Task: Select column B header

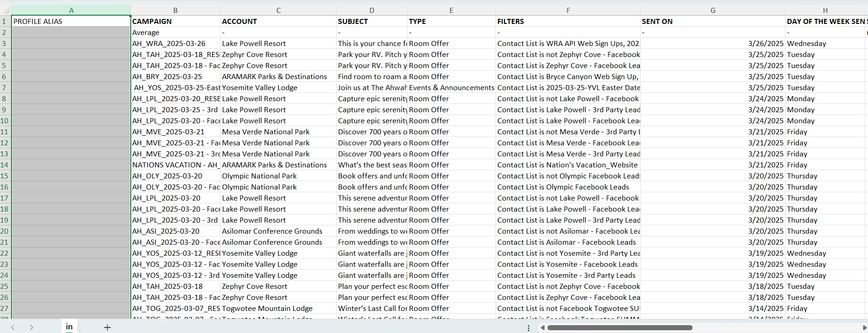Action: coord(175,10)
